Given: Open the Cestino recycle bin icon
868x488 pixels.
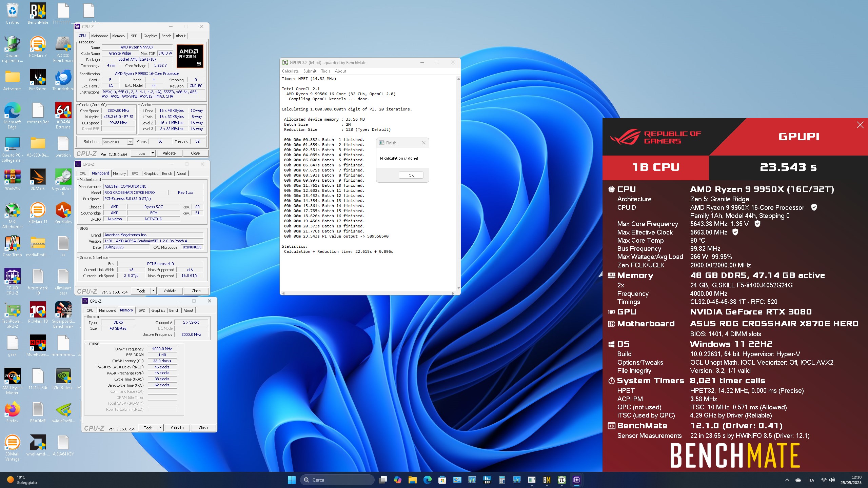Looking at the screenshot, I should click(12, 14).
